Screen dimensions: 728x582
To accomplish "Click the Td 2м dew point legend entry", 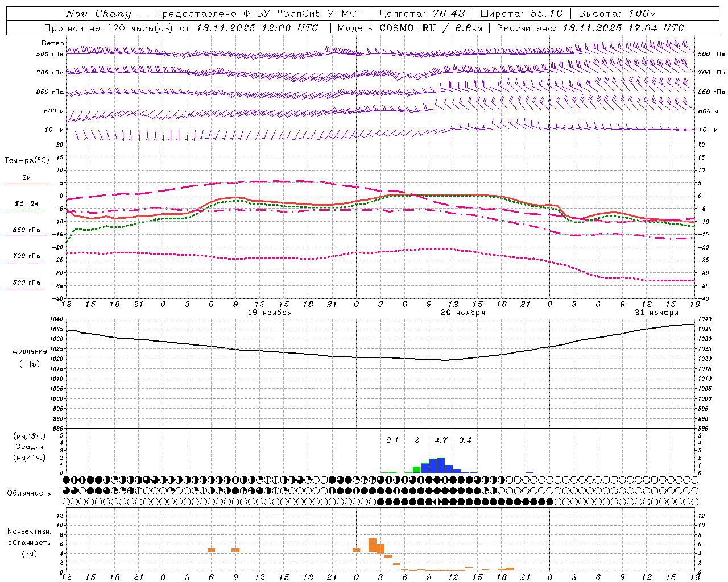I will point(27,204).
